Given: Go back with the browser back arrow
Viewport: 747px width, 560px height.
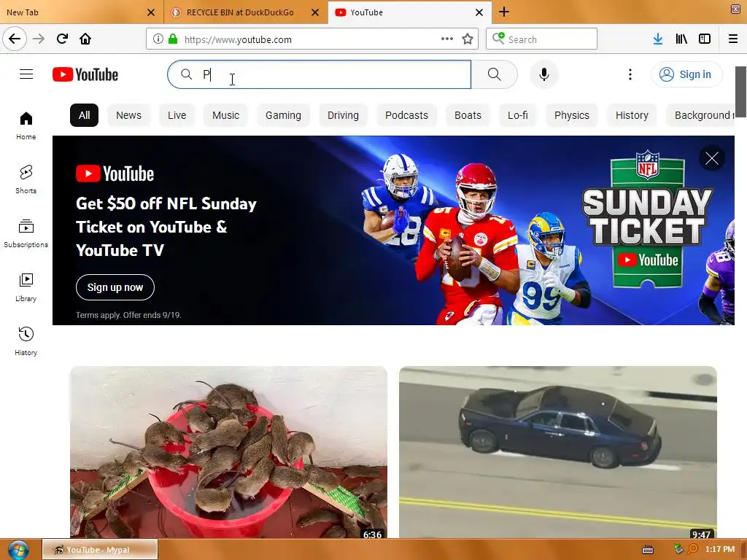Looking at the screenshot, I should (x=15, y=39).
